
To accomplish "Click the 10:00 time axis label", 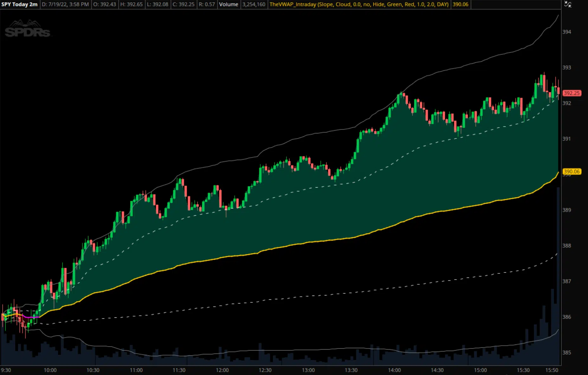I will pos(50,370).
